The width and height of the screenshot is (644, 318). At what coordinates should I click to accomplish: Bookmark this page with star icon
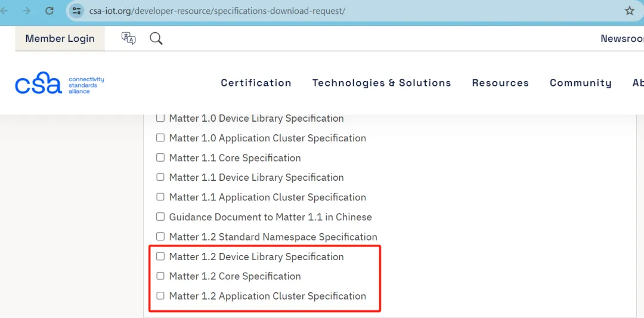tap(629, 11)
